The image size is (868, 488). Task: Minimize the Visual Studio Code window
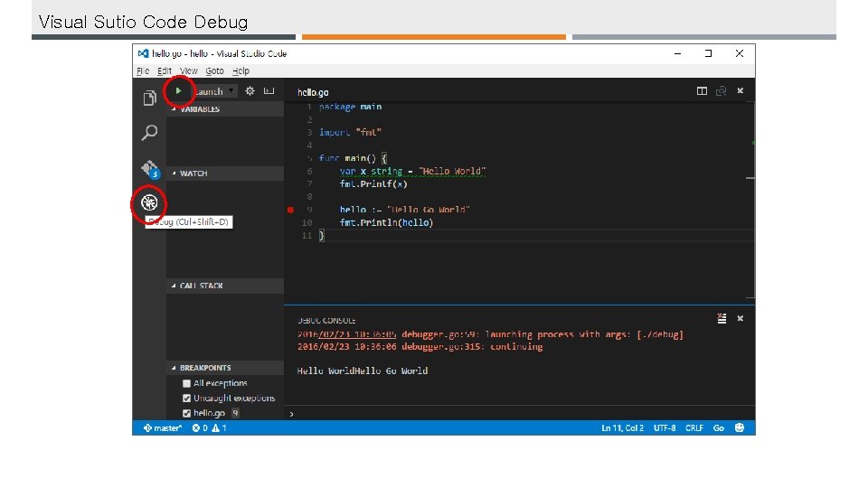[677, 53]
